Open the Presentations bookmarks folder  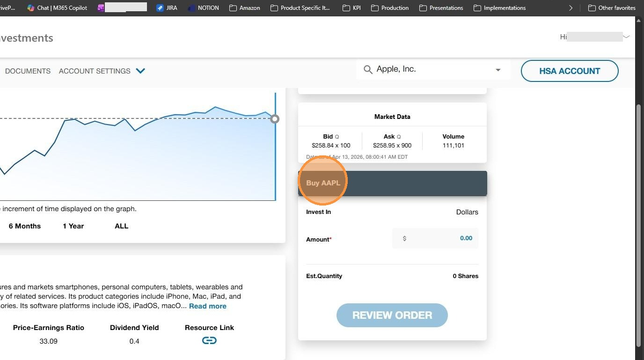point(441,7)
